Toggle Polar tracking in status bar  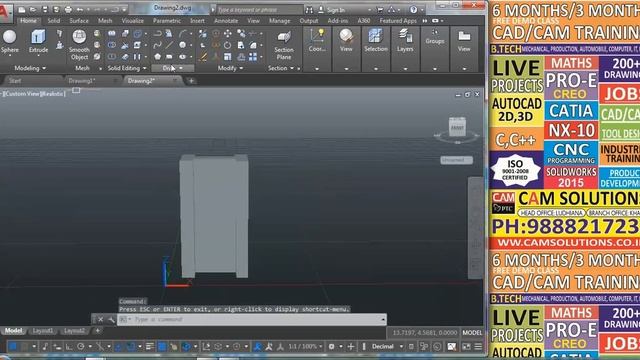80,347
